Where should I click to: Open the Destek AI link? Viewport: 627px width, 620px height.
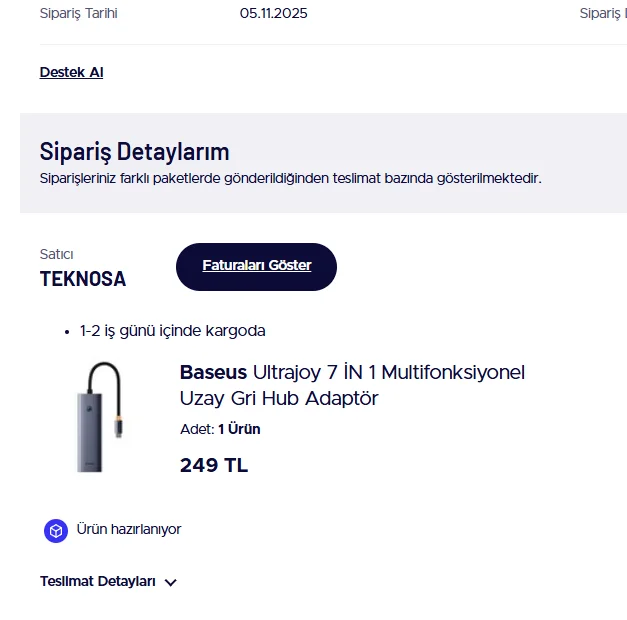tap(71, 72)
